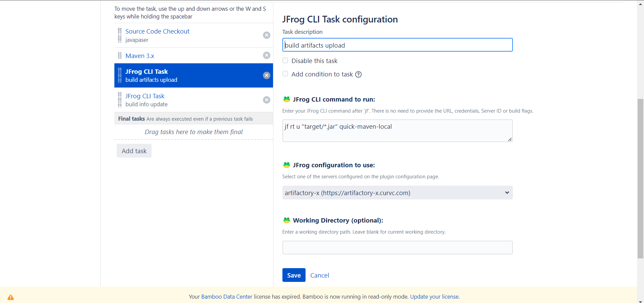The height and width of the screenshot is (303, 644).
Task: Select the highlighted JFrog CLI Task build artifacts upload
Action: tap(194, 75)
